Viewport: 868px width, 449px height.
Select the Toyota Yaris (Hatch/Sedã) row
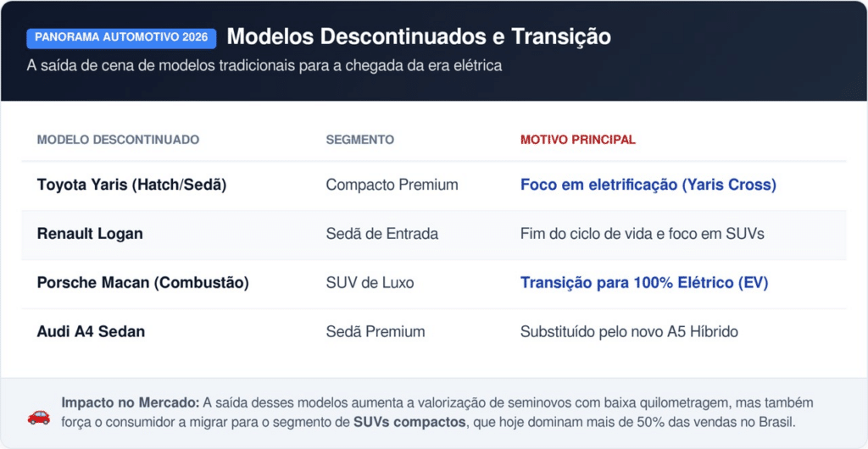pyautogui.click(x=131, y=185)
